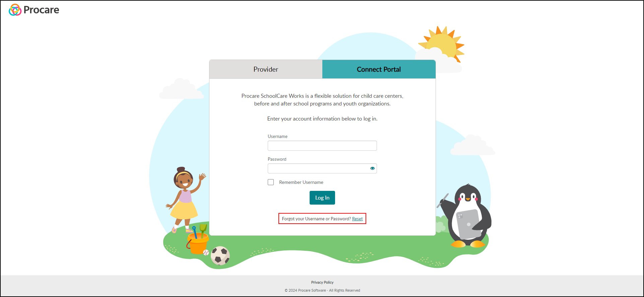Show password with the eye icon
The width and height of the screenshot is (644, 297).
(x=372, y=168)
